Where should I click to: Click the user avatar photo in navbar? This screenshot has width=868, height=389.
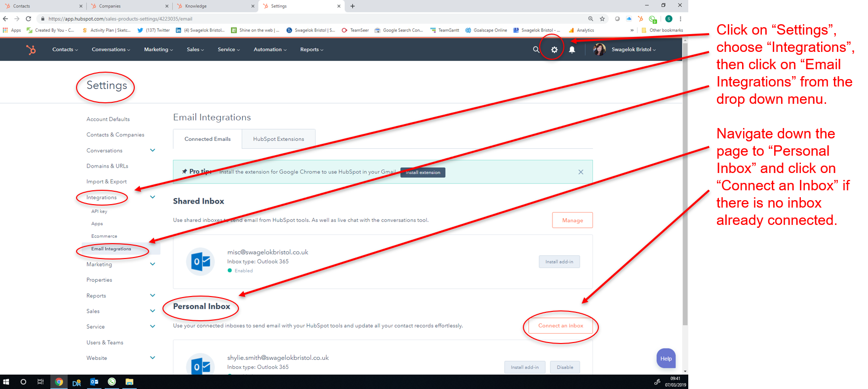pyautogui.click(x=599, y=49)
